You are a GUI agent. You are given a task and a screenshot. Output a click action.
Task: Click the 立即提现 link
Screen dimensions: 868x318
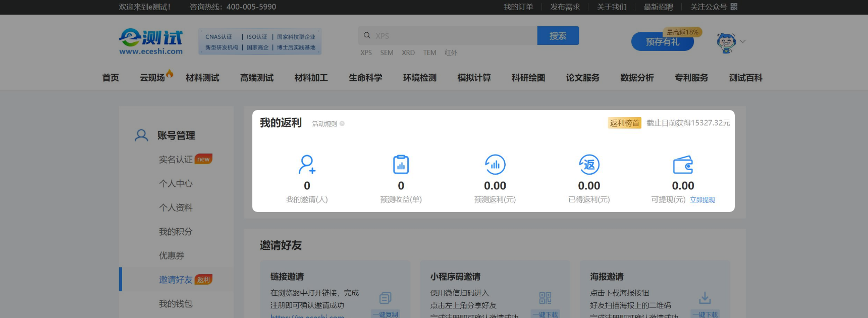click(702, 200)
